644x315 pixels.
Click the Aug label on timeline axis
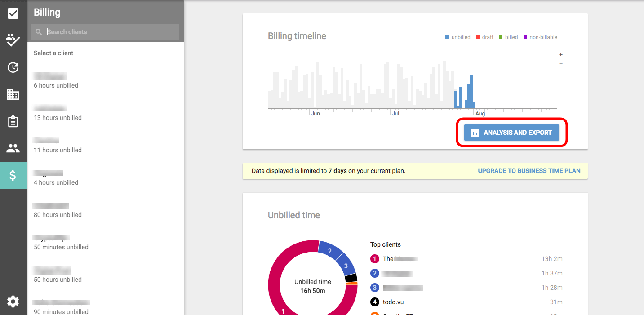[x=480, y=114]
